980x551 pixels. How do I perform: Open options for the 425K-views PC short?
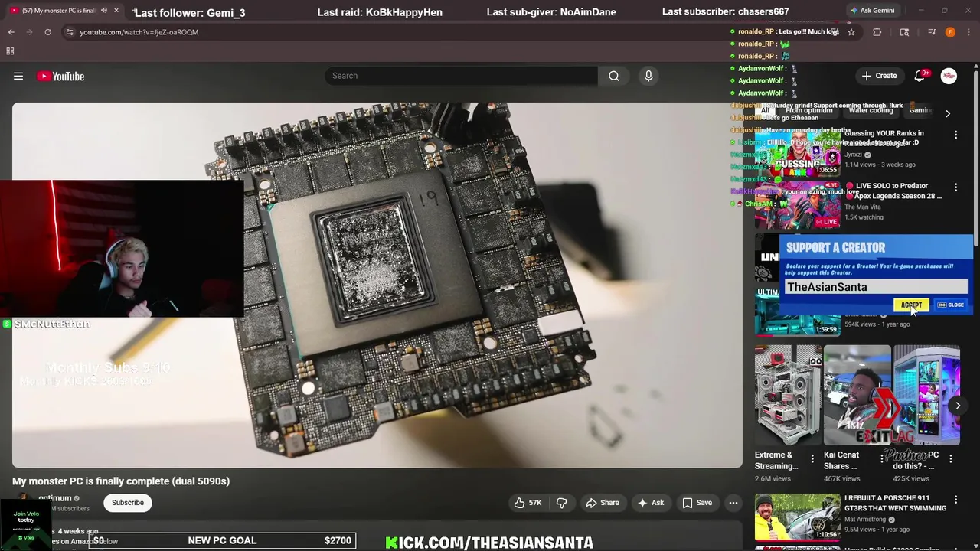tap(951, 459)
